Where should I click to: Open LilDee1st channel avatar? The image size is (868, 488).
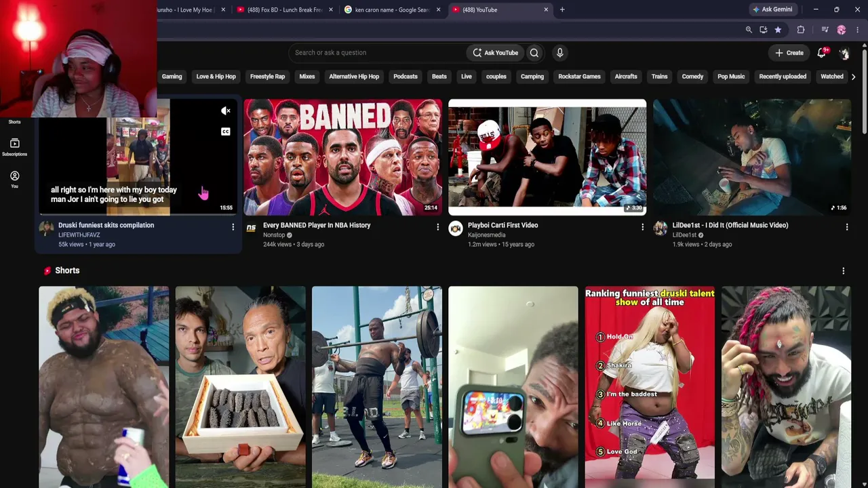(660, 228)
